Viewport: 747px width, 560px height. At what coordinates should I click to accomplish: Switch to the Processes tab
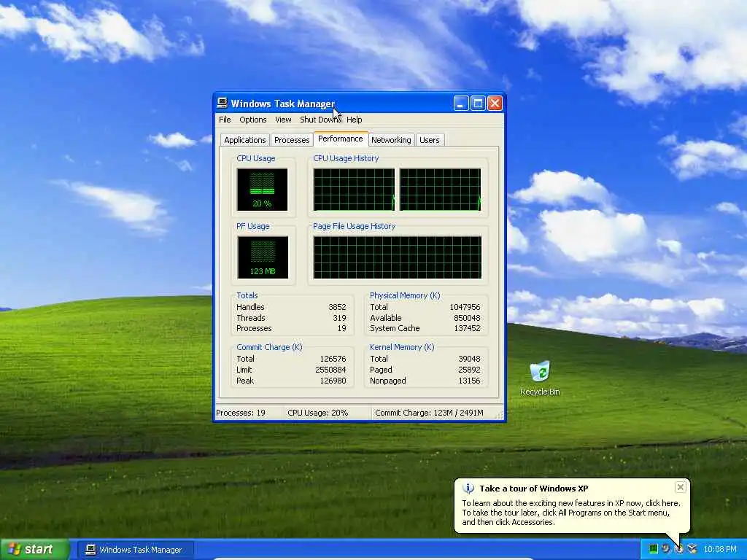[292, 140]
